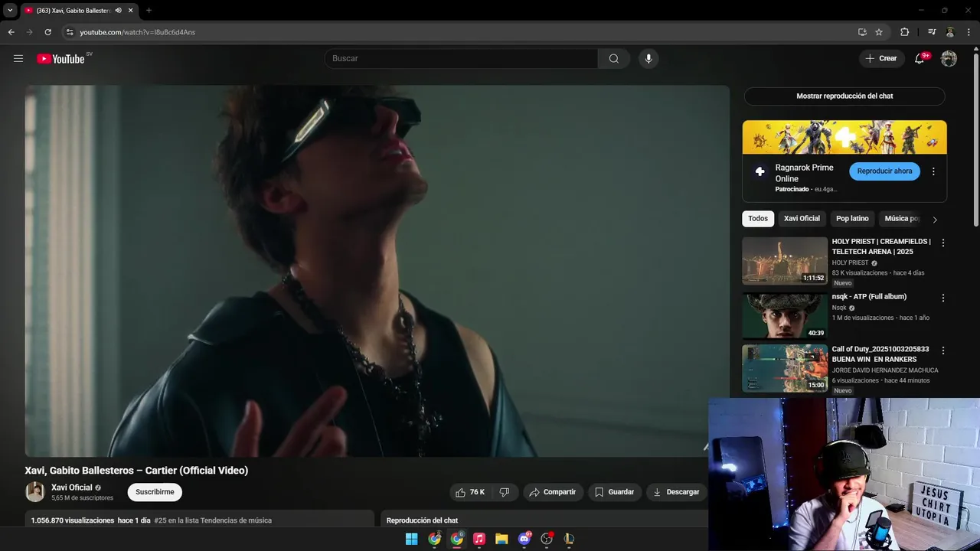The height and width of the screenshot is (551, 980).
Task: Open options for Call of Duty video
Action: pyautogui.click(x=942, y=350)
